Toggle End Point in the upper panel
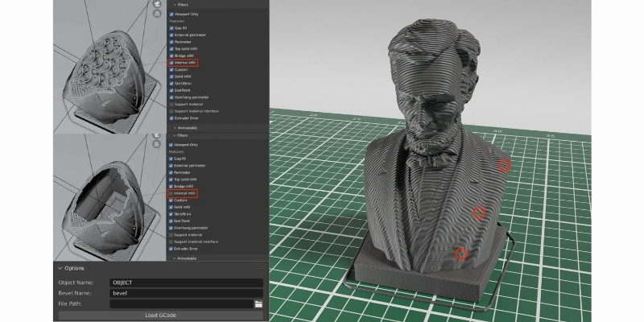Screen dimensions: 644x322 pos(171,90)
